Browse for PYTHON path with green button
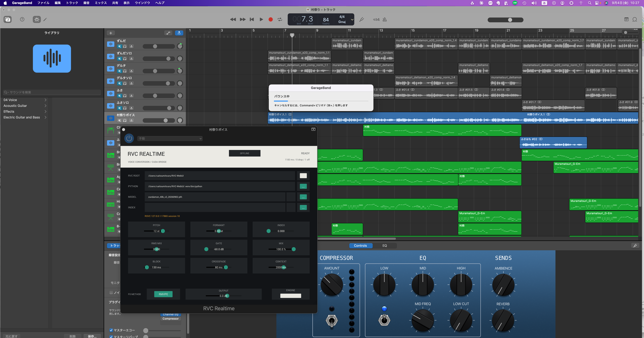The width and height of the screenshot is (644, 338). coord(303,186)
